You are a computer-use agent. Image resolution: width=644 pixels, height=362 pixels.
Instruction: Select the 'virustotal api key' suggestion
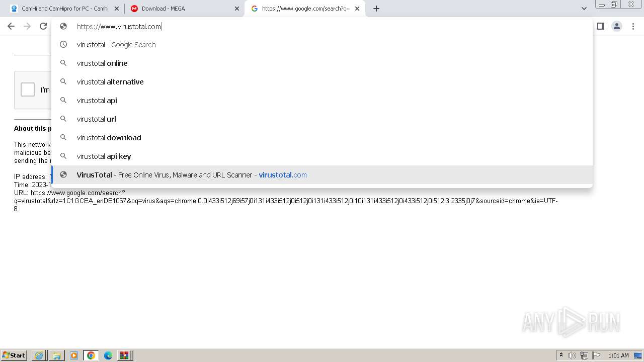tap(322, 156)
